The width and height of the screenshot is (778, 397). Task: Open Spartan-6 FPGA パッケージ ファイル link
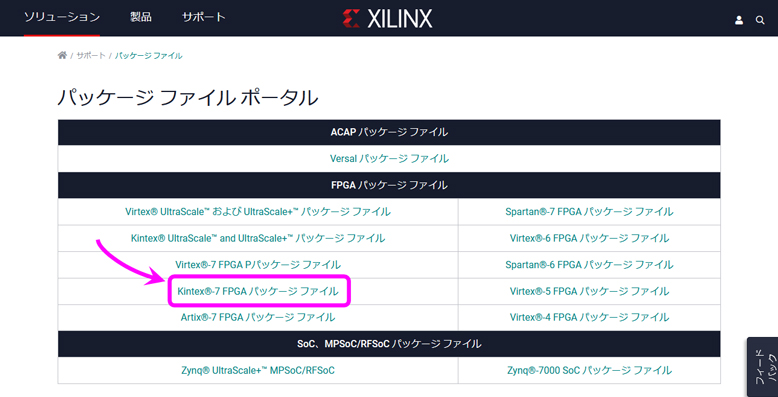point(589,265)
